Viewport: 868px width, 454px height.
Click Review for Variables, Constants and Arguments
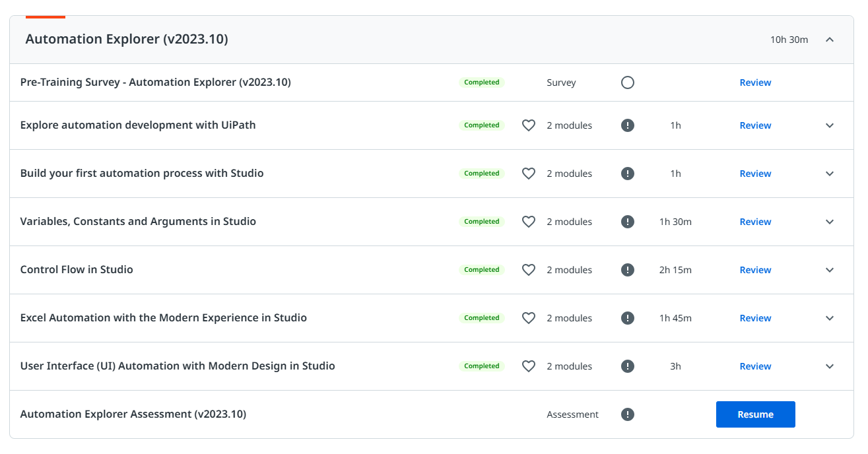click(755, 222)
